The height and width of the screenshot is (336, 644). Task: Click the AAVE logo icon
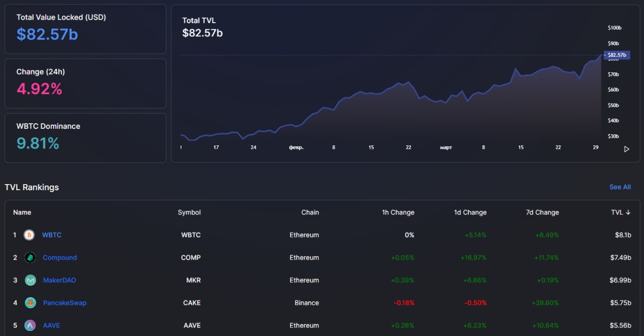pos(30,325)
